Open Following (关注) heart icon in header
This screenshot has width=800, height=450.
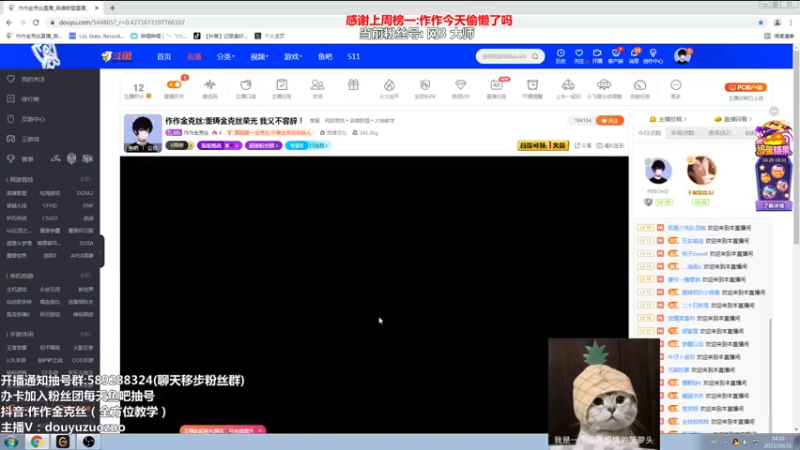click(x=579, y=56)
